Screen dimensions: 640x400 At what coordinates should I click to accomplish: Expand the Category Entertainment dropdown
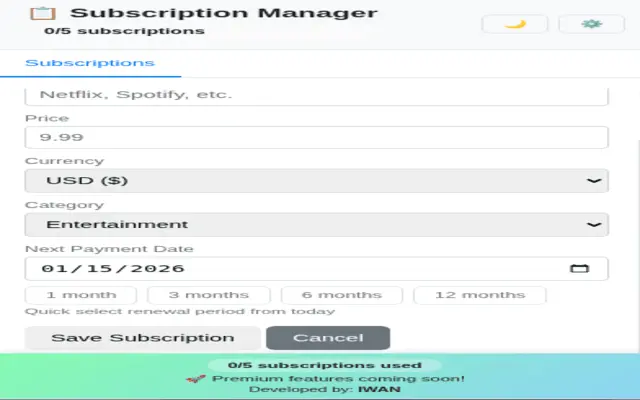(x=317, y=224)
